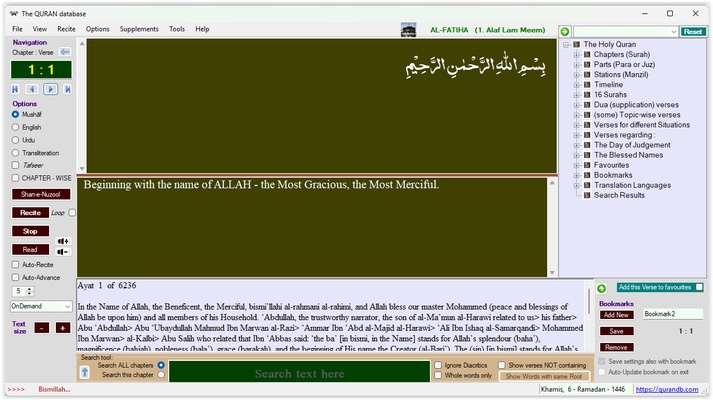This screenshot has width=713, height=400.
Task: Click the blue back arrow beside Chapter : Verse
Action: click(65, 52)
